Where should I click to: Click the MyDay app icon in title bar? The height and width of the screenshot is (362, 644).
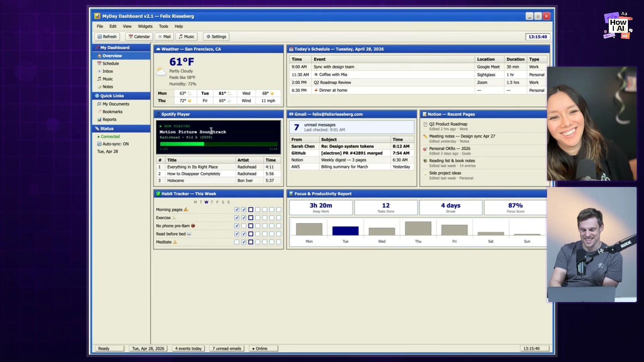(97, 16)
